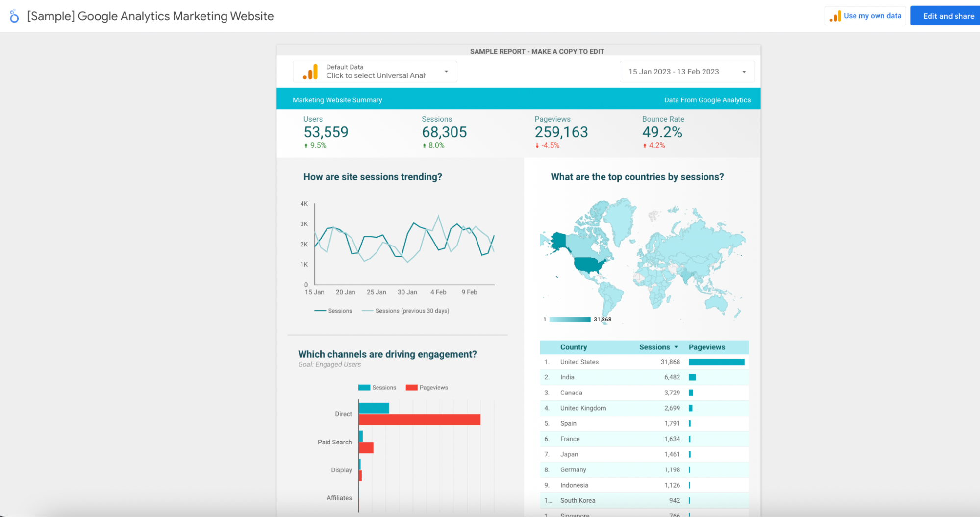Viewport: 980px width, 517px height.
Task: Click Goal: Engaged Users subtitle
Action: 329,365
